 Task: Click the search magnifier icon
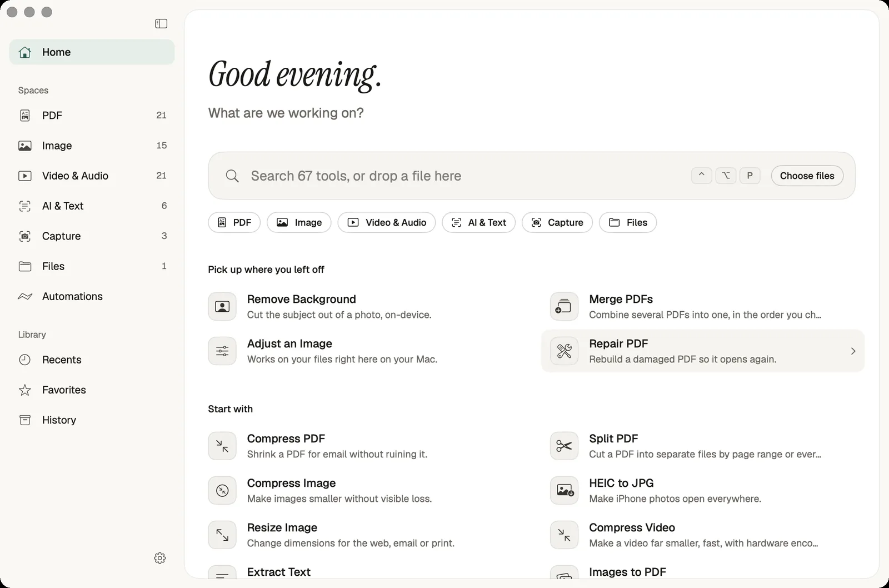point(232,176)
